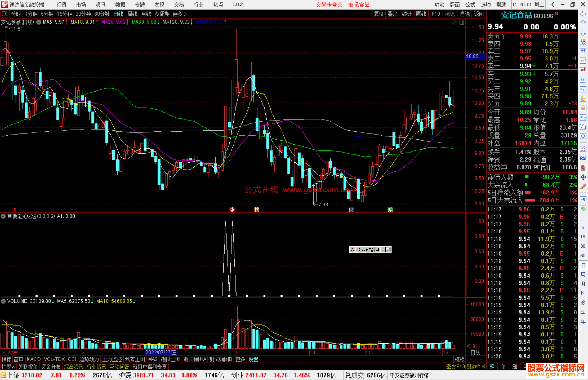
Task: Toggle the 首板定龙线选 indicator circle button
Action: (x=3, y=216)
